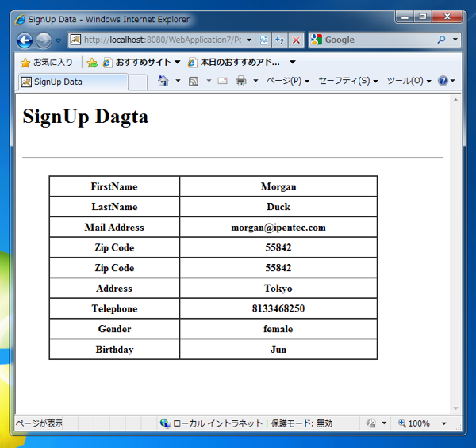Click the RSS feeds icon
The height and width of the screenshot is (448, 476).
(194, 81)
